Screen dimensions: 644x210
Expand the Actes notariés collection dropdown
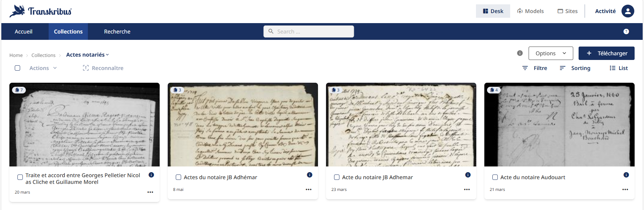click(88, 55)
